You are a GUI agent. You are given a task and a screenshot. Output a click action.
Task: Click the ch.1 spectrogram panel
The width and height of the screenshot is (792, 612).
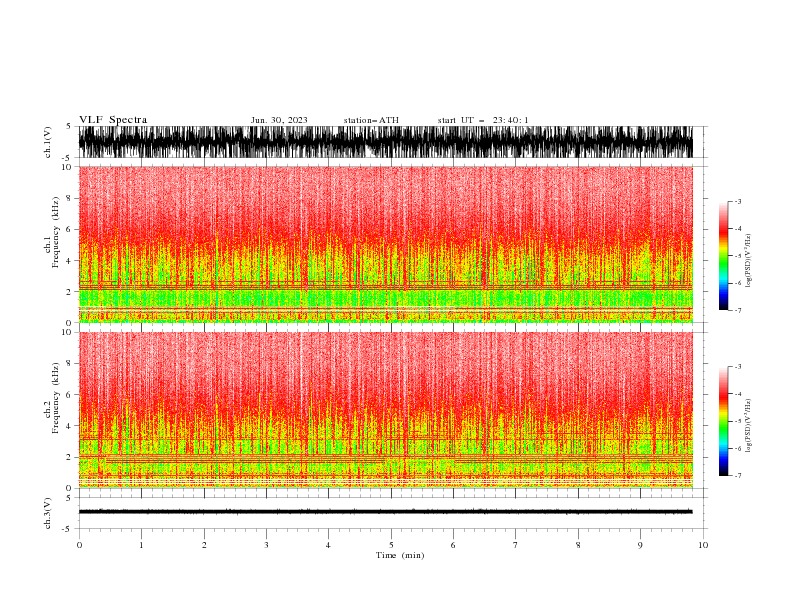(x=386, y=244)
